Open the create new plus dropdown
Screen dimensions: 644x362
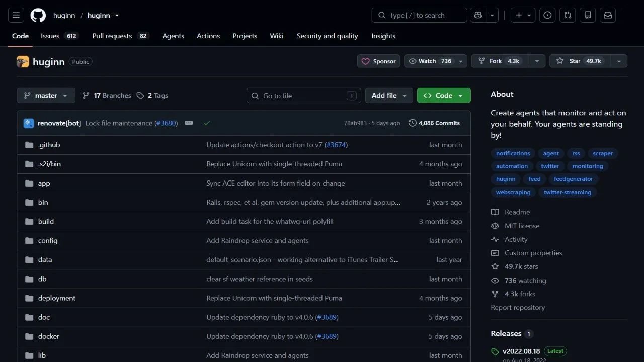pos(523,15)
